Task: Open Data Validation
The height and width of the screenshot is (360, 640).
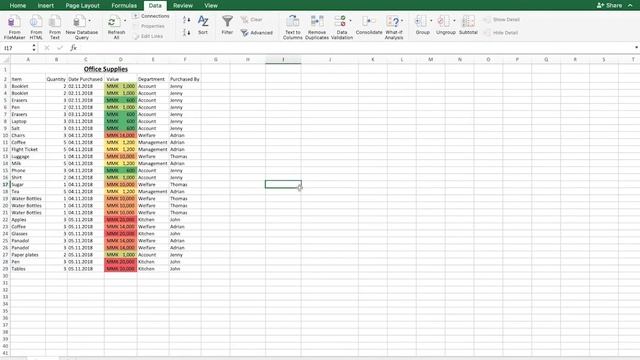Action: point(342,27)
